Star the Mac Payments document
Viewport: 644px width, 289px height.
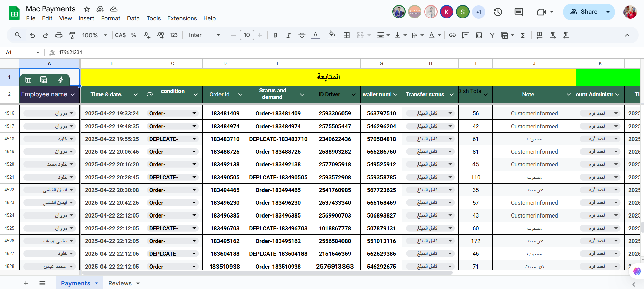click(x=87, y=9)
